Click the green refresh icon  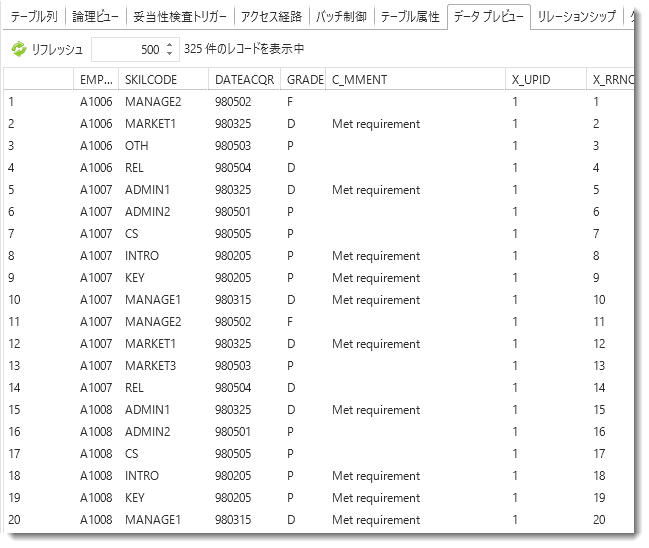[19, 49]
